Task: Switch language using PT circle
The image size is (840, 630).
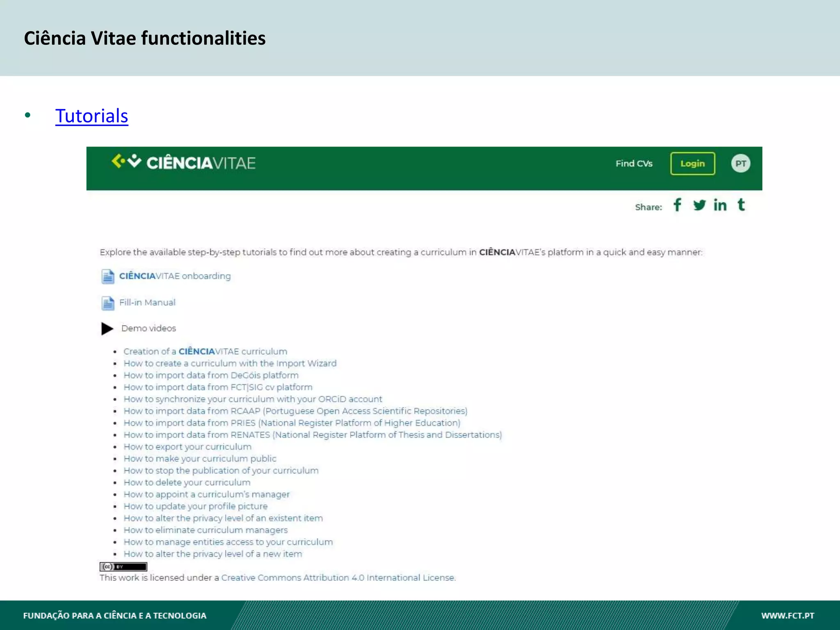Action: pyautogui.click(x=740, y=164)
